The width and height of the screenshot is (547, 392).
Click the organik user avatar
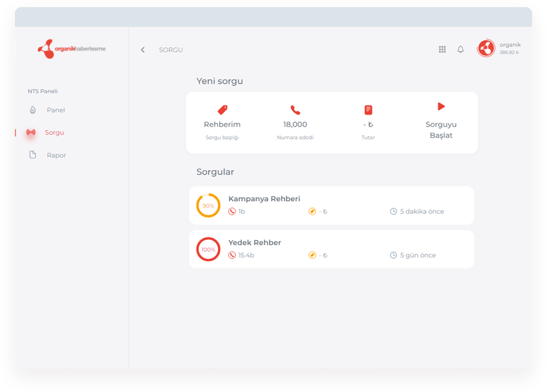tap(486, 49)
